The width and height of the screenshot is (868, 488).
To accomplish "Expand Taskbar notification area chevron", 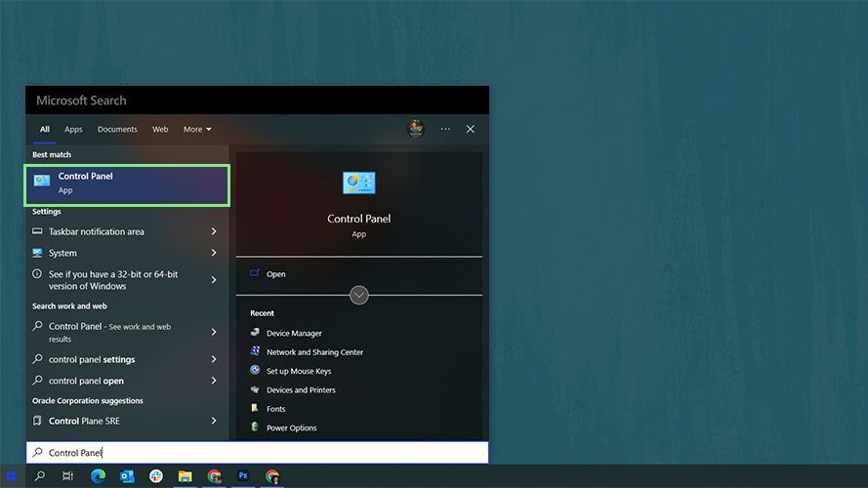I will (x=214, y=231).
